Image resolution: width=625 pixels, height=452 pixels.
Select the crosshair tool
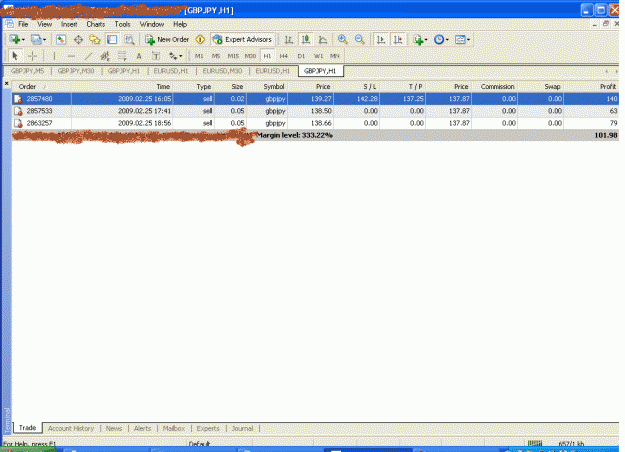[x=33, y=56]
